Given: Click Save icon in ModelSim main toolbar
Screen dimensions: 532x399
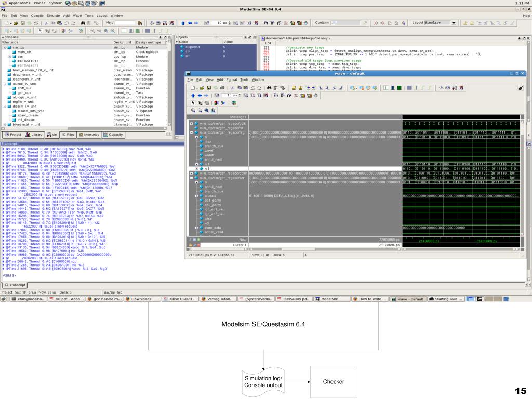Looking at the screenshot, I should pos(23,23).
